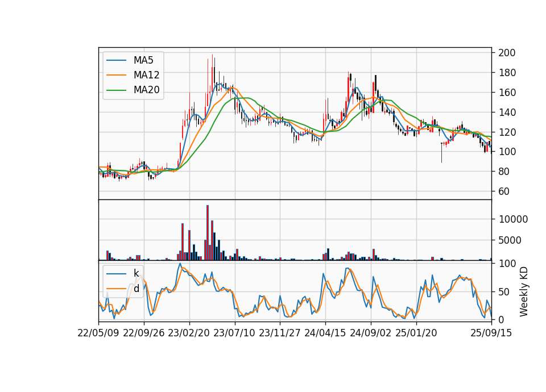Click the Weekly KD axis label
546x392 pixels.
click(523, 292)
